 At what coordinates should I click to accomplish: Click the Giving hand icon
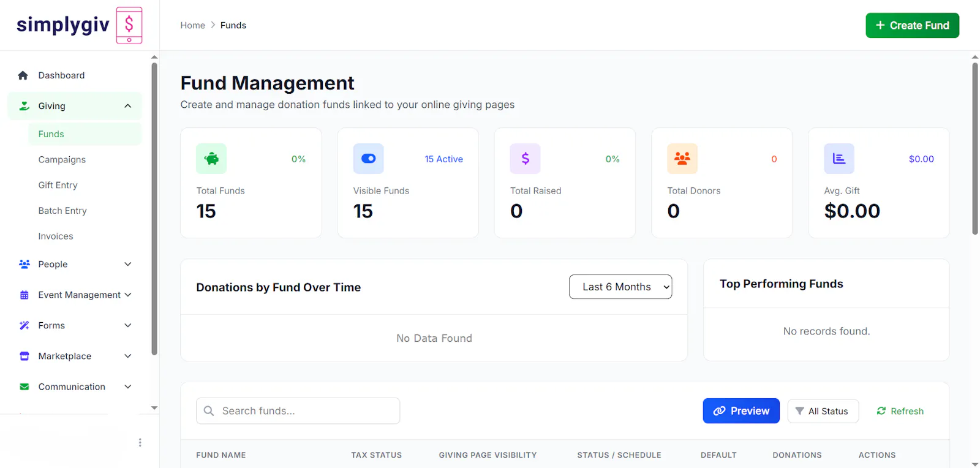click(x=24, y=106)
